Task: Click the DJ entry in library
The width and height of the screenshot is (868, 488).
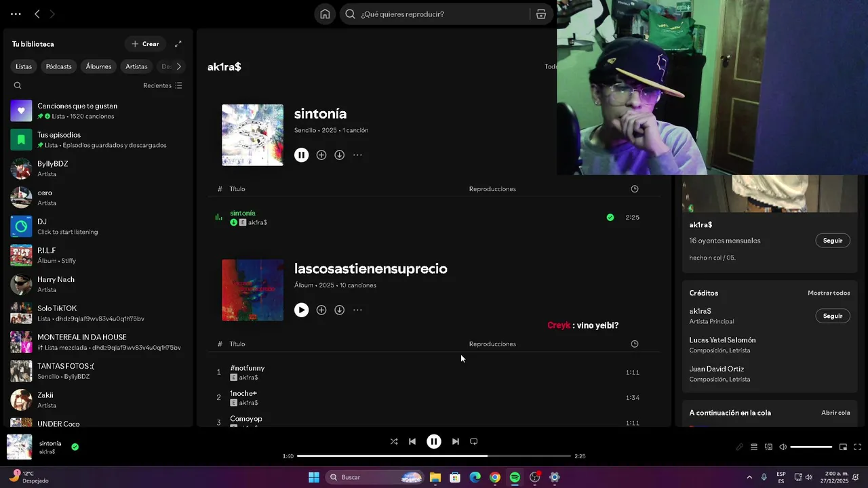Action: (x=98, y=226)
